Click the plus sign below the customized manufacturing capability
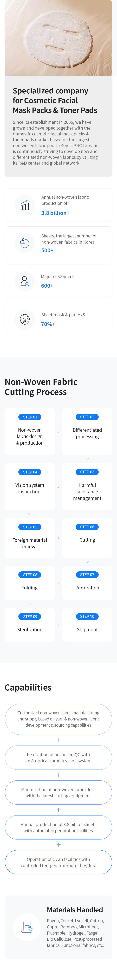The image size is (117, 980). (x=58, y=740)
